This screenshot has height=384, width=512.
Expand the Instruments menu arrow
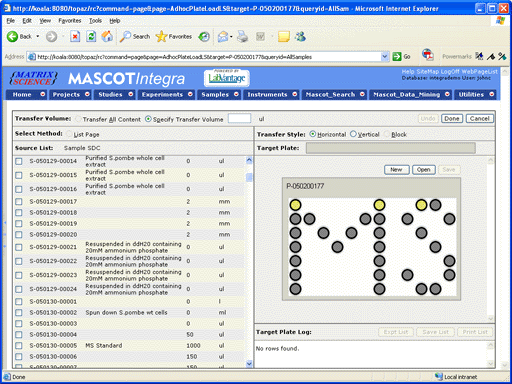tap(295, 94)
